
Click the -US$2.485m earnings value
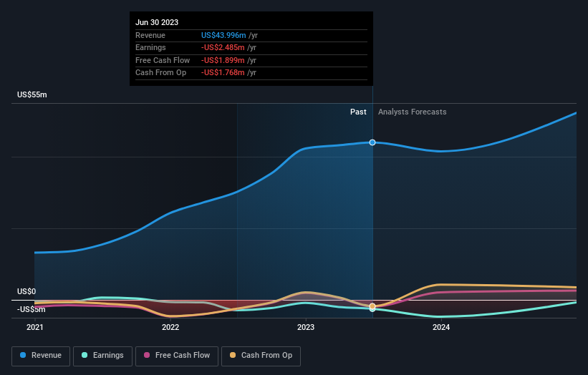click(x=223, y=47)
